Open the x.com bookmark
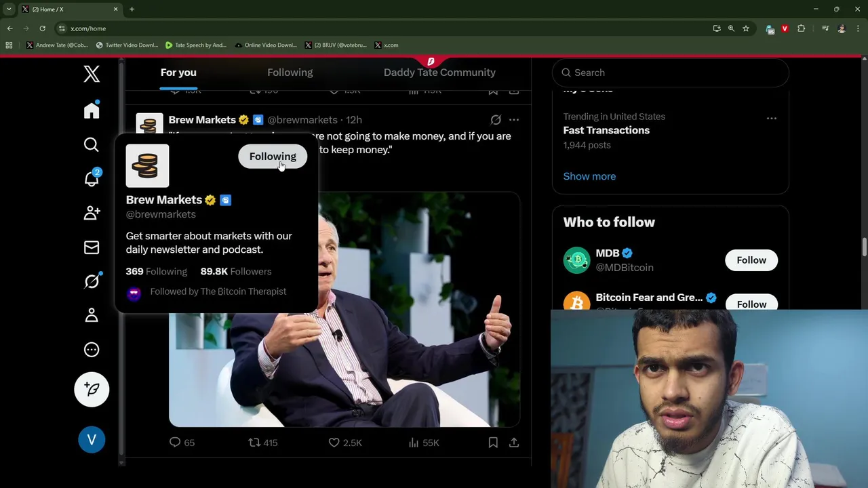This screenshot has height=488, width=868. point(387,45)
